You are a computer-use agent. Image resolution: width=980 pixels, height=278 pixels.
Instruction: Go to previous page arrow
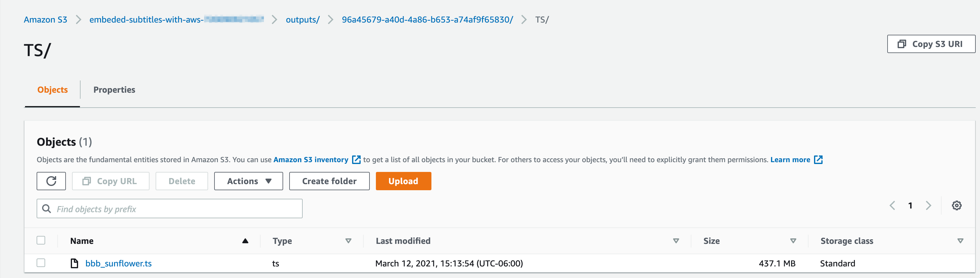[x=892, y=206]
